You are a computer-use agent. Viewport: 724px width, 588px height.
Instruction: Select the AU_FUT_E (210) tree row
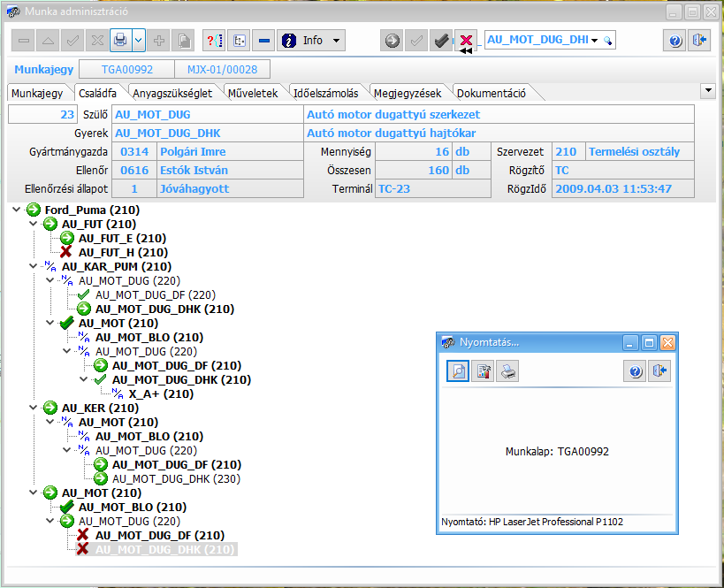click(x=122, y=239)
